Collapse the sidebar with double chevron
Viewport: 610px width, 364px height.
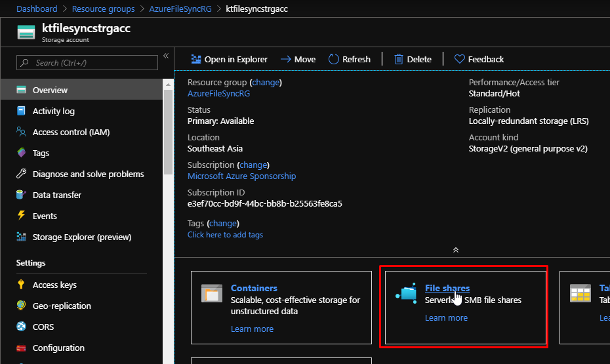tap(166, 56)
